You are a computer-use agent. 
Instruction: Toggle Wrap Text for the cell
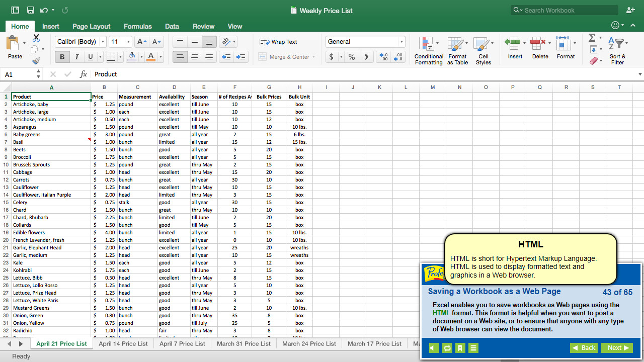click(278, 42)
